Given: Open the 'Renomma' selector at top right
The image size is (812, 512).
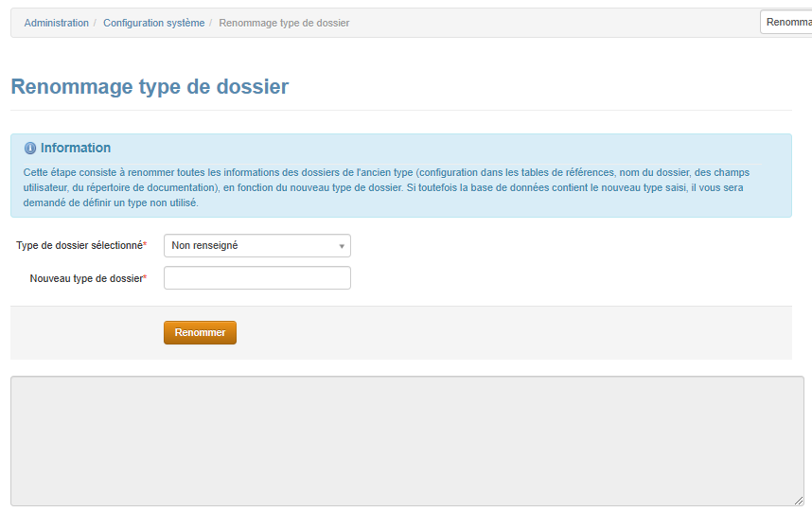Looking at the screenshot, I should (786, 23).
